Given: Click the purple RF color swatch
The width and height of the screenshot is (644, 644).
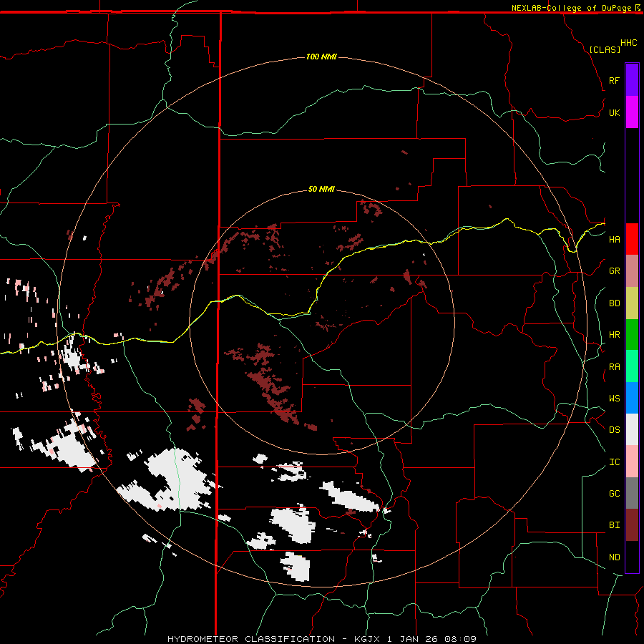Looking at the screenshot, I should pos(632,80).
